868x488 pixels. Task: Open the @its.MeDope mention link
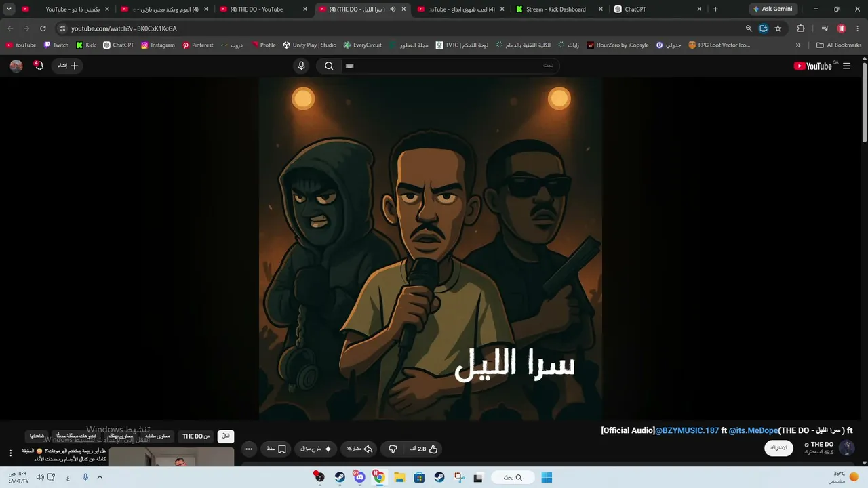click(x=753, y=430)
